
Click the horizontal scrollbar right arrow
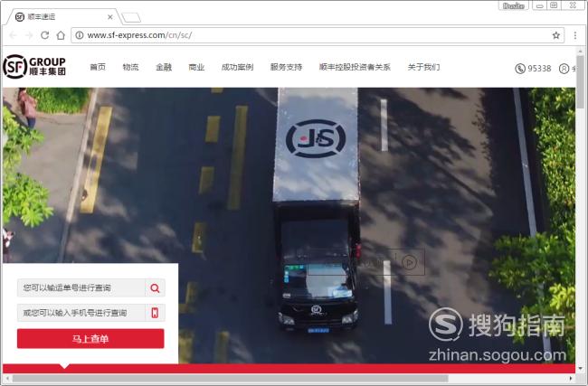(571, 379)
